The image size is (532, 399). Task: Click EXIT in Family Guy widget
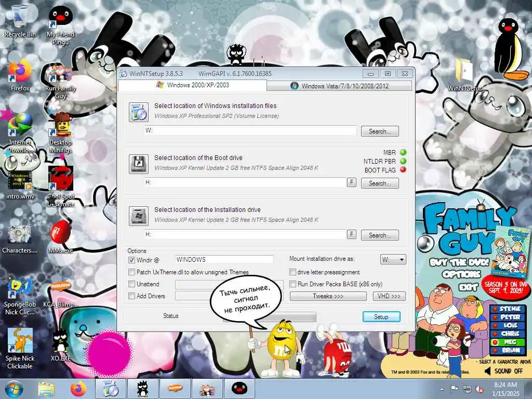click(x=468, y=287)
